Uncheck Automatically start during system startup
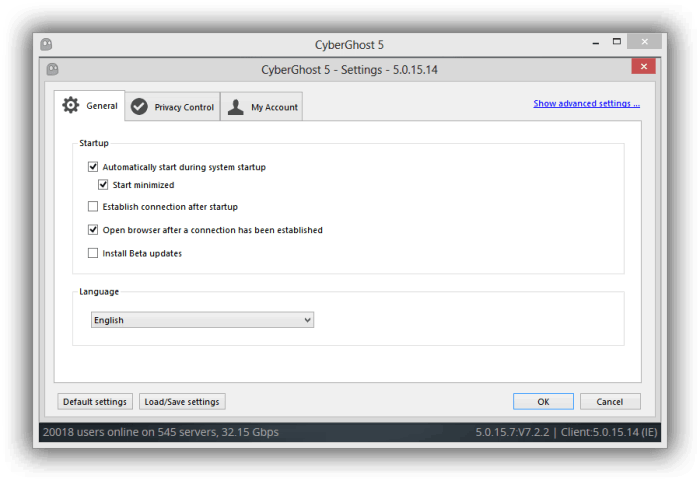The width and height of the screenshot is (700, 481). coord(93,167)
